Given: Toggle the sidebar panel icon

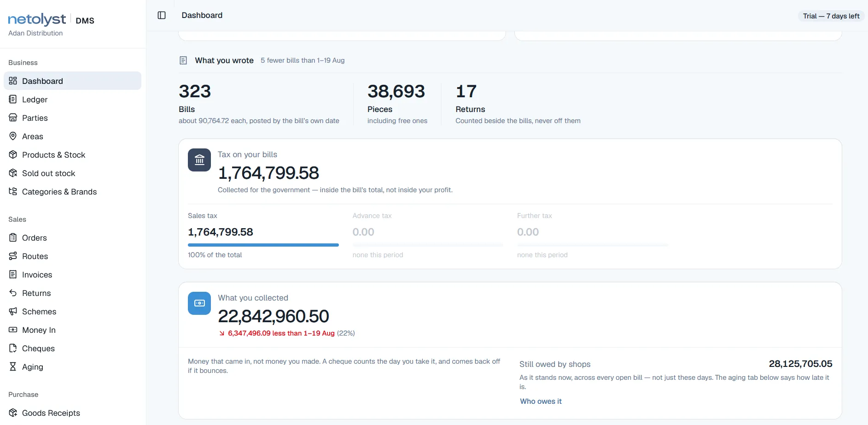Looking at the screenshot, I should pyautogui.click(x=162, y=15).
